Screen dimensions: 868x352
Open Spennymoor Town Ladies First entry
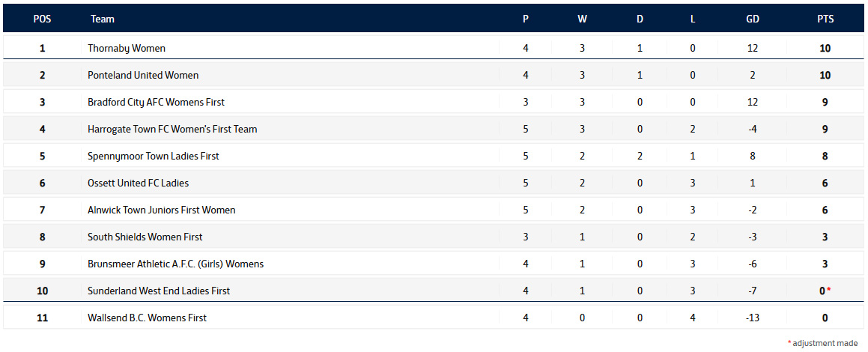[x=153, y=156]
